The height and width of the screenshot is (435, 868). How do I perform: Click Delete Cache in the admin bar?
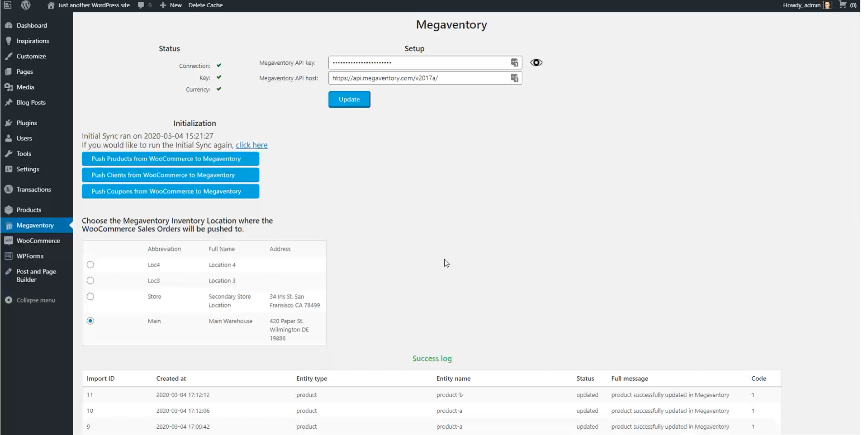206,5
